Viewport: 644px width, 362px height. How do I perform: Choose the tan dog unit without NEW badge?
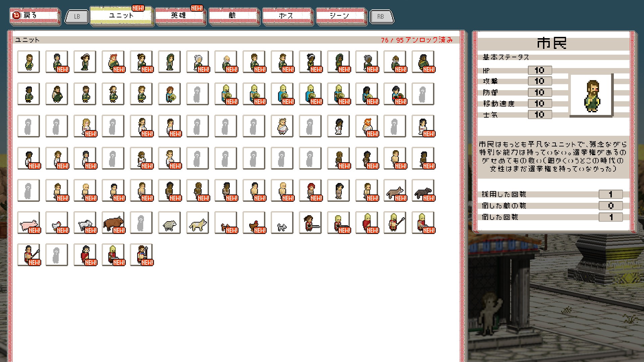tap(197, 223)
